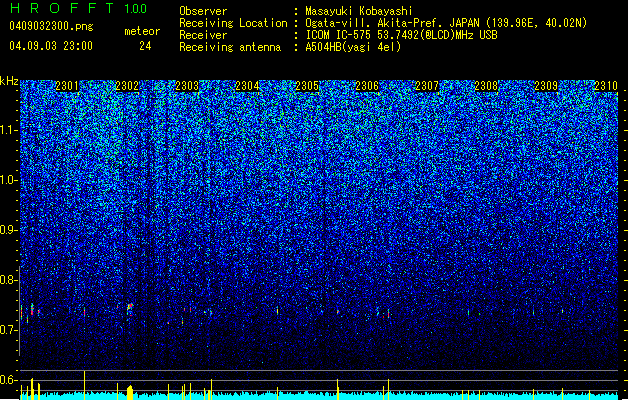The width and height of the screenshot is (629, 400).
Task: Click the Observer name Masayuki Kobayashi
Action: click(359, 11)
